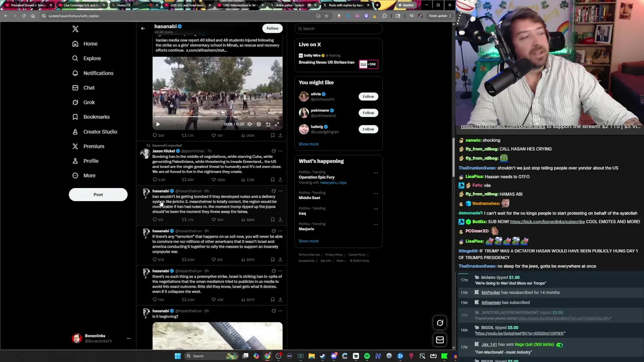Click Show more under What's happening

[308, 241]
